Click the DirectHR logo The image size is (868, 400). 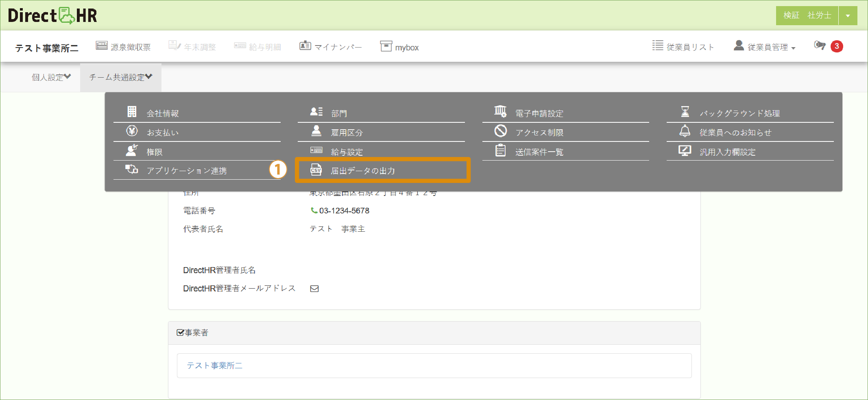(x=52, y=15)
